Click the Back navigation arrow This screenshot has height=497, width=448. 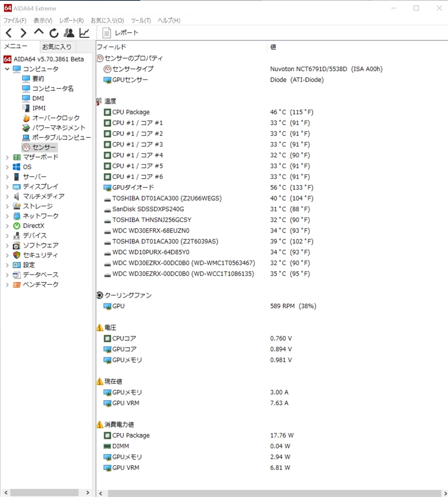[9, 33]
